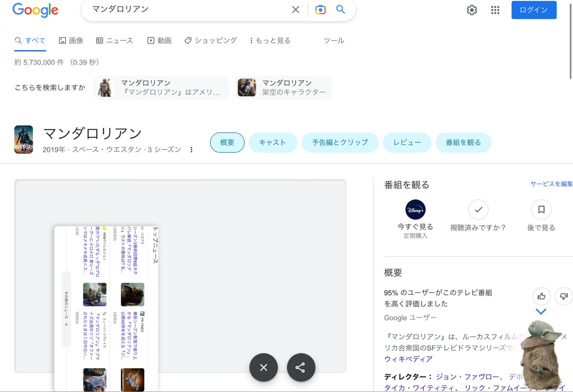
Task: Open ツール options
Action: point(334,41)
